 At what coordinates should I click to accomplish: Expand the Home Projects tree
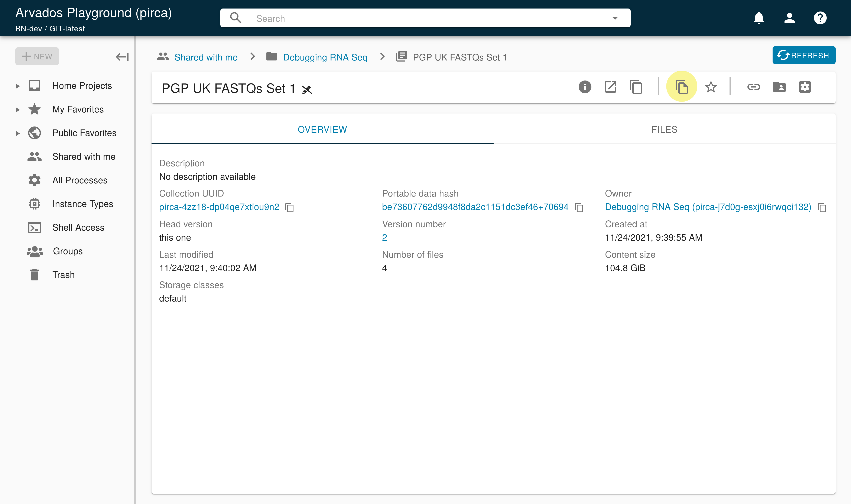point(18,86)
